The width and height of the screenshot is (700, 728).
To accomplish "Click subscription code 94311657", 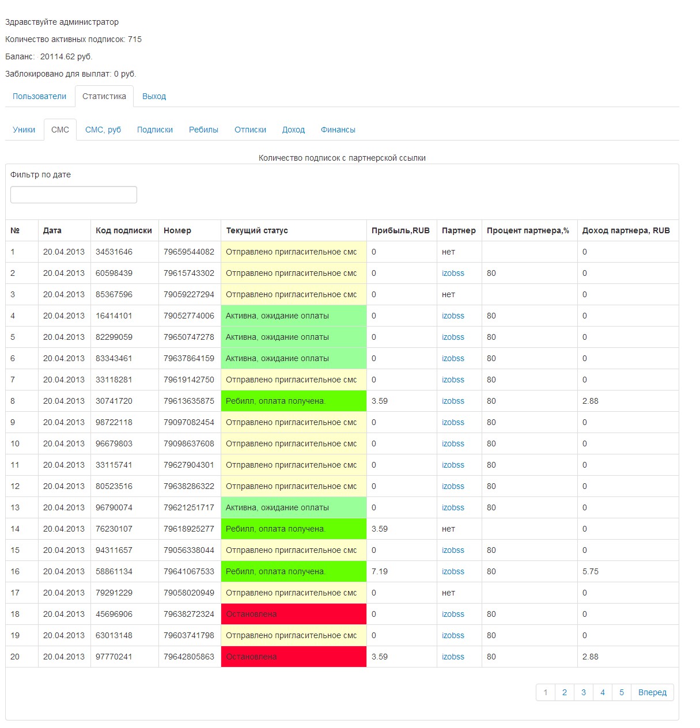I will click(114, 550).
